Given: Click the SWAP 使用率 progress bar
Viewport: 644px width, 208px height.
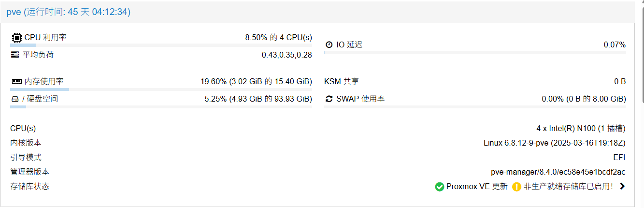Looking at the screenshot, I should click(x=475, y=106).
